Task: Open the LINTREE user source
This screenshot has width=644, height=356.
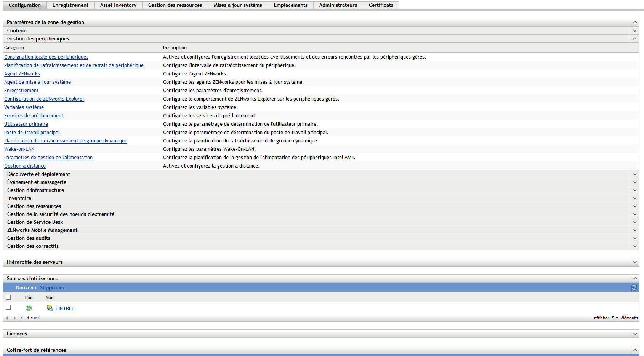Action: [65, 308]
